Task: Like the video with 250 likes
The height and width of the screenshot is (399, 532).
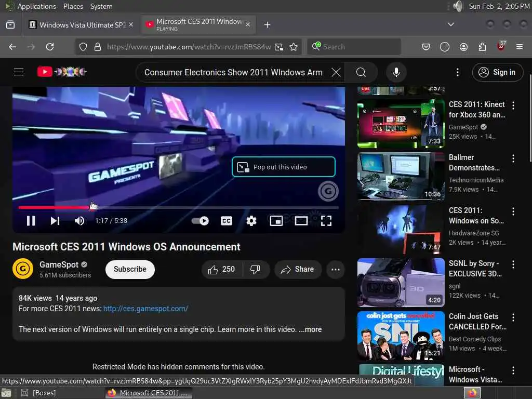Action: [x=222, y=270]
